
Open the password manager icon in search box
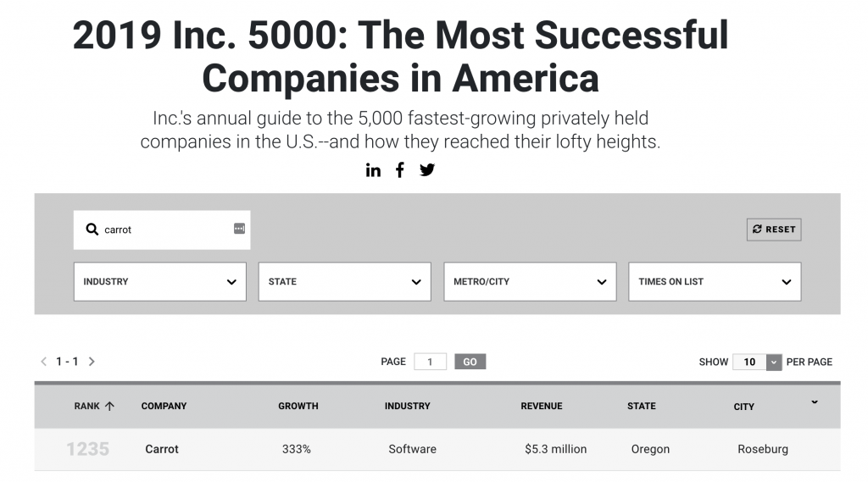239,229
